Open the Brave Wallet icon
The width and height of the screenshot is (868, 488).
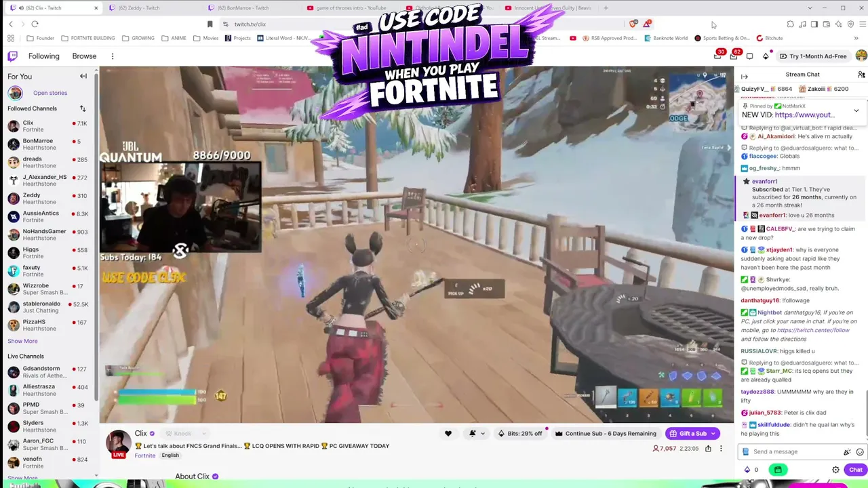coord(826,24)
